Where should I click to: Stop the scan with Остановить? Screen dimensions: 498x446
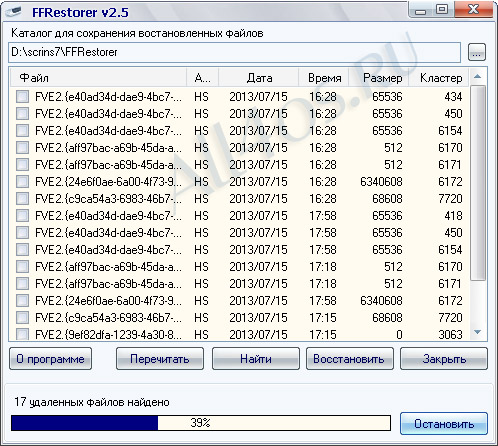click(444, 423)
